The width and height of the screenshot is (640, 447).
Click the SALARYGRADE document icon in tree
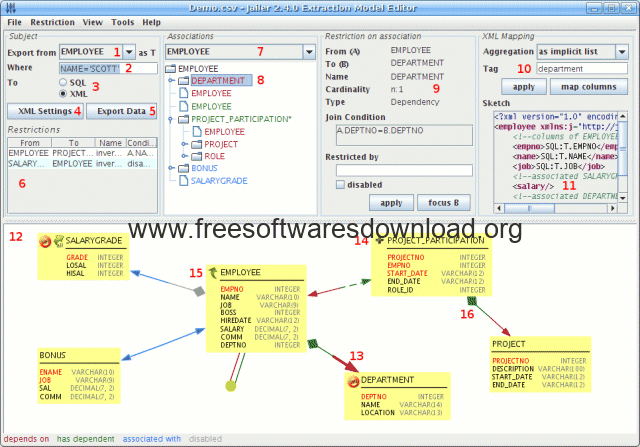(184, 180)
